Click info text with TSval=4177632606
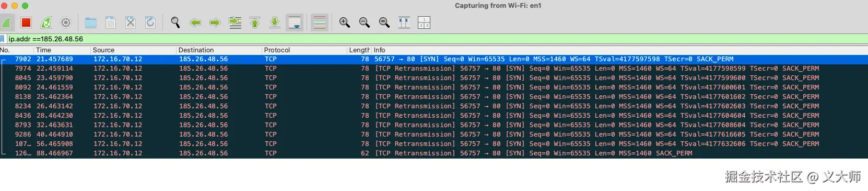 point(597,144)
